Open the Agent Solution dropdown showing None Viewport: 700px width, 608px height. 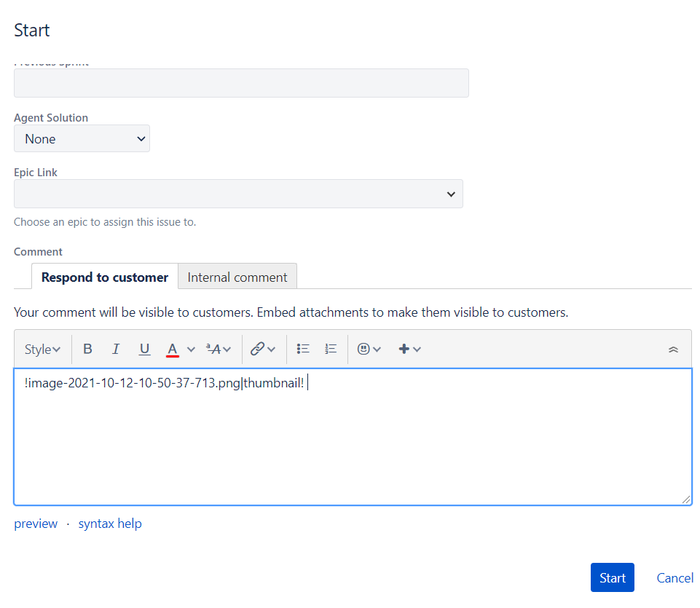click(82, 138)
